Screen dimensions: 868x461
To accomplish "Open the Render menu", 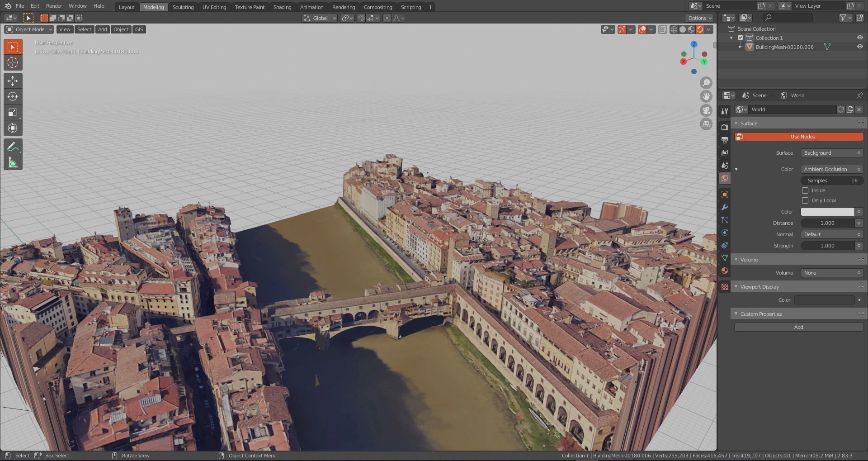I will click(x=54, y=6).
